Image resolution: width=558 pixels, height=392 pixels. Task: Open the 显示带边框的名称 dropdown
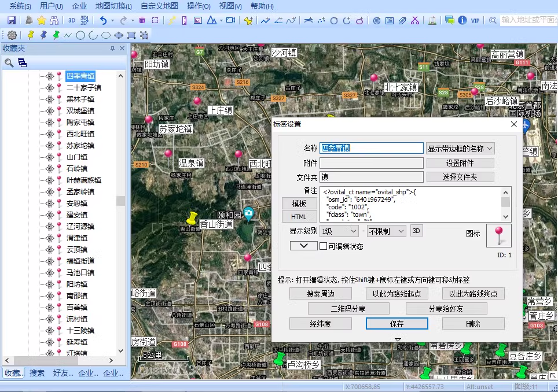(460, 149)
